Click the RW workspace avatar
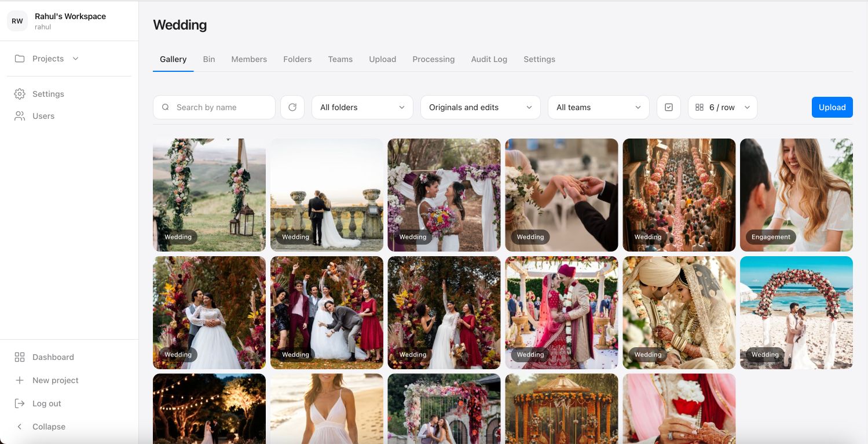 coord(17,21)
